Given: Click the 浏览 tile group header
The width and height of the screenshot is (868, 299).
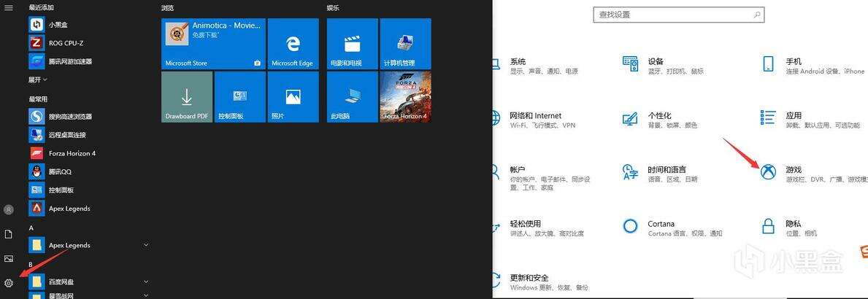Looking at the screenshot, I should pos(167,8).
